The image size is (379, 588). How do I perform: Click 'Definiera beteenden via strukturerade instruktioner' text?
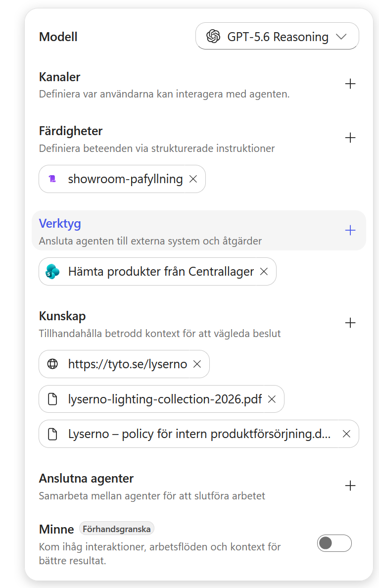pos(157,148)
